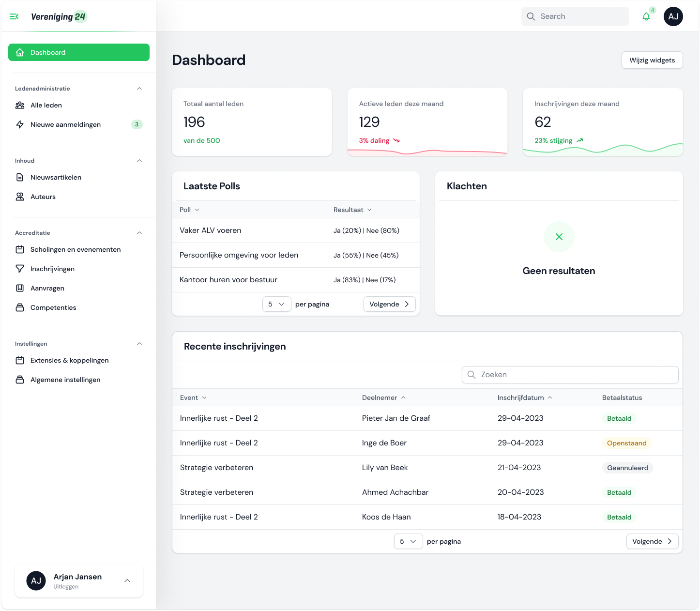This screenshot has height=611, width=700.
Task: Click the AJ avatar in top bar
Action: [x=673, y=16]
